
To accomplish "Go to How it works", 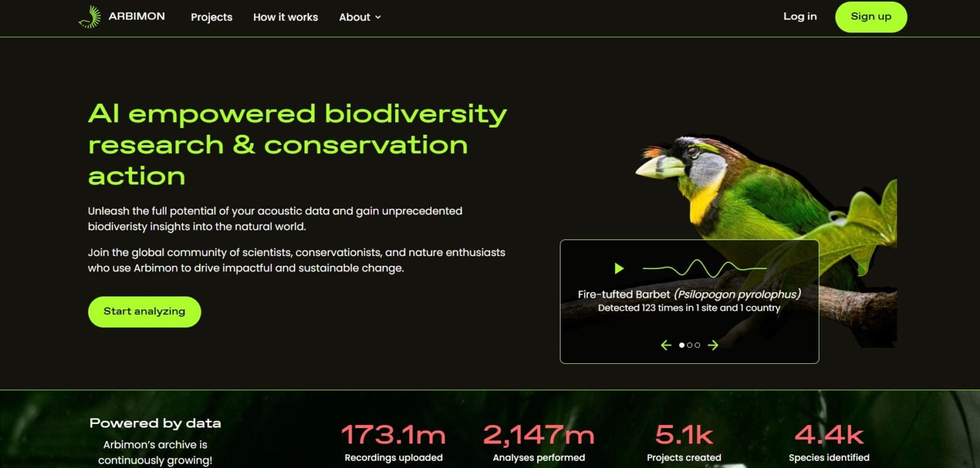I will [x=285, y=17].
